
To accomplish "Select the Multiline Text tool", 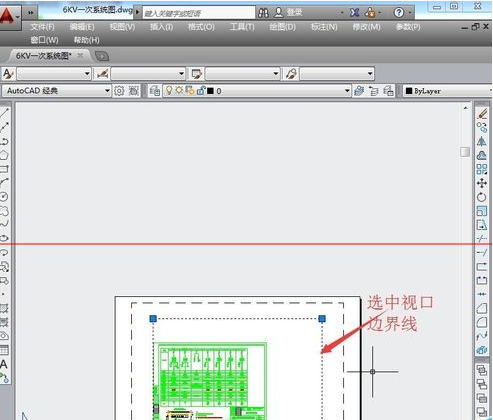I will pyautogui.click(x=4, y=364).
